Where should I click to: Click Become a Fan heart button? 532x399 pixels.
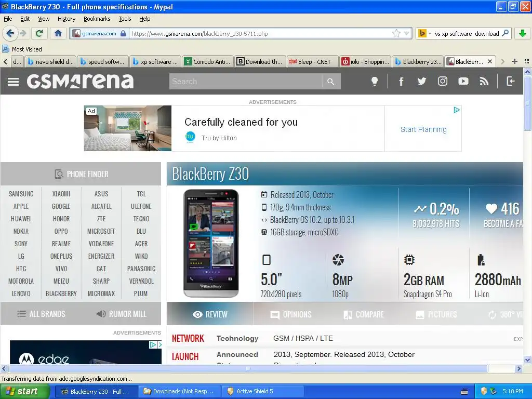503,216
